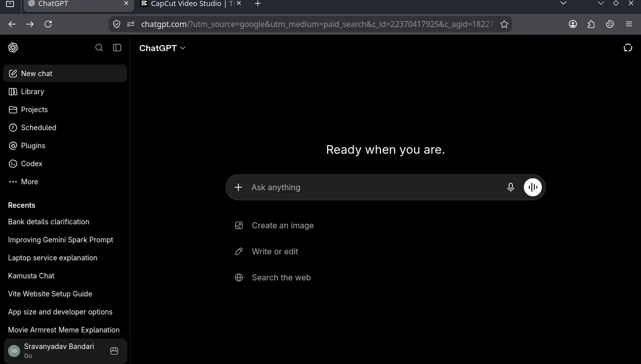Expand the list all tabs dropdown
This screenshot has width=641, height=364.
pos(563,4)
